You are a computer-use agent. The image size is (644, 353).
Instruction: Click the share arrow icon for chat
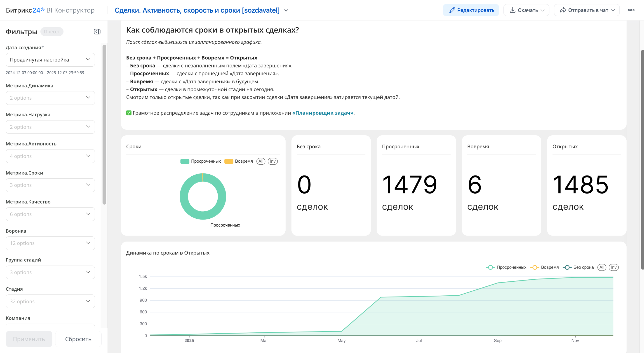click(563, 10)
